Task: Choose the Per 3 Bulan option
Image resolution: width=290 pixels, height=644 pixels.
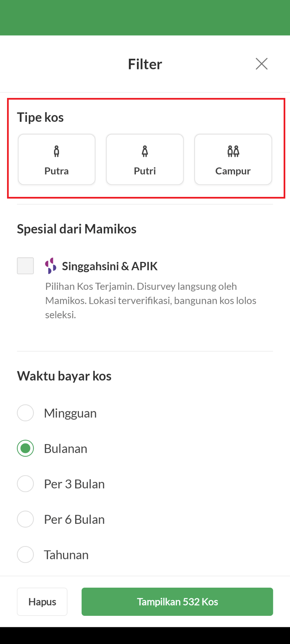Action: tap(26, 484)
